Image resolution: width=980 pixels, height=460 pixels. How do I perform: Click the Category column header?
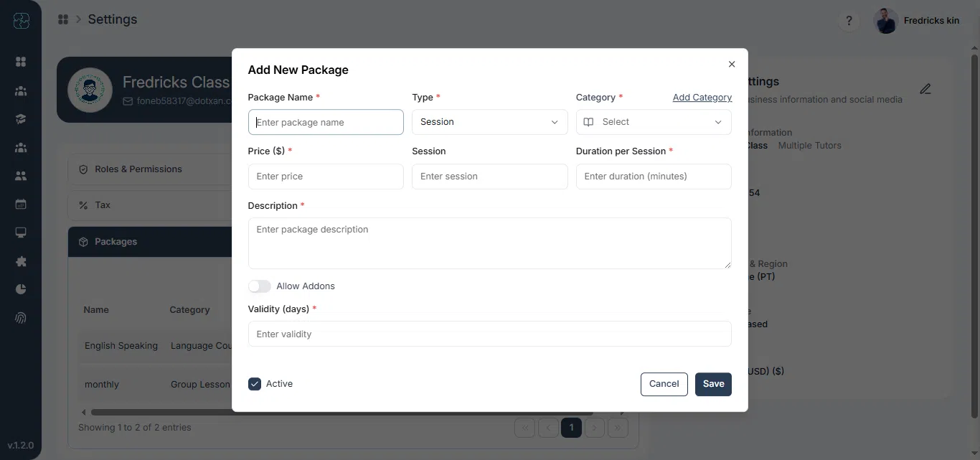pyautogui.click(x=189, y=310)
